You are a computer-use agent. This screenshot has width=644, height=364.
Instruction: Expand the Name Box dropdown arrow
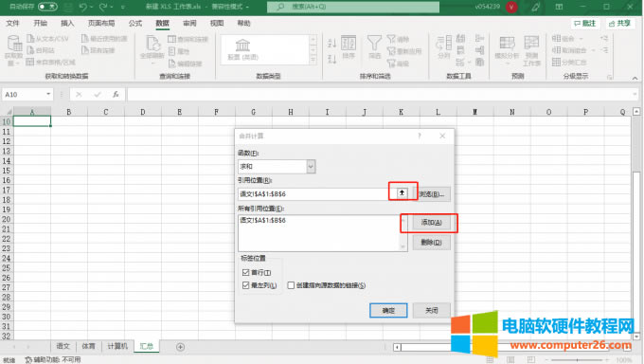(48, 94)
